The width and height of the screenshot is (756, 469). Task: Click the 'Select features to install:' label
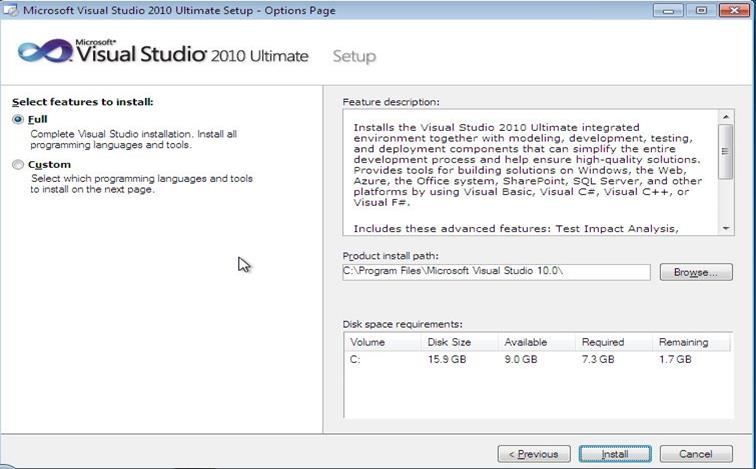click(82, 102)
